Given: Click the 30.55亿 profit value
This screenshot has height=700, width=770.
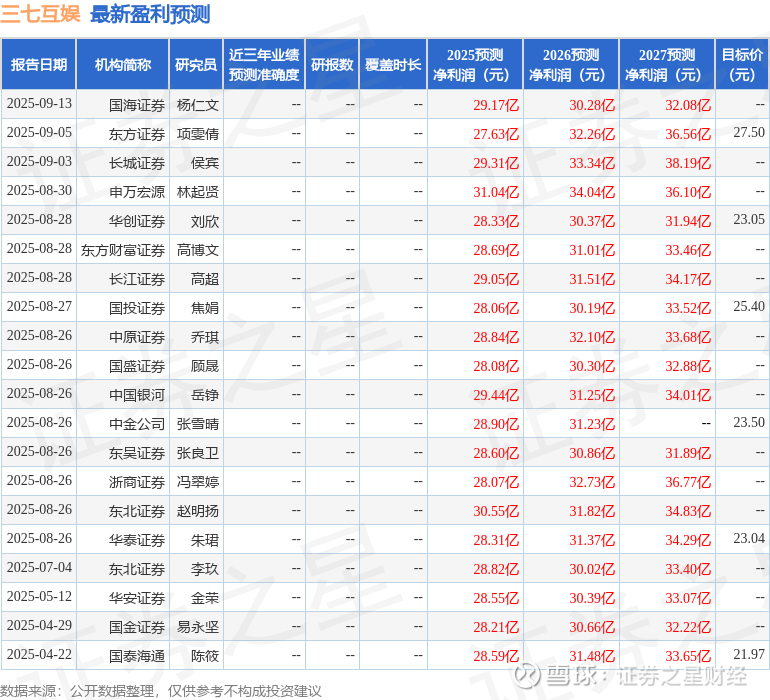Looking at the screenshot, I should tap(496, 511).
